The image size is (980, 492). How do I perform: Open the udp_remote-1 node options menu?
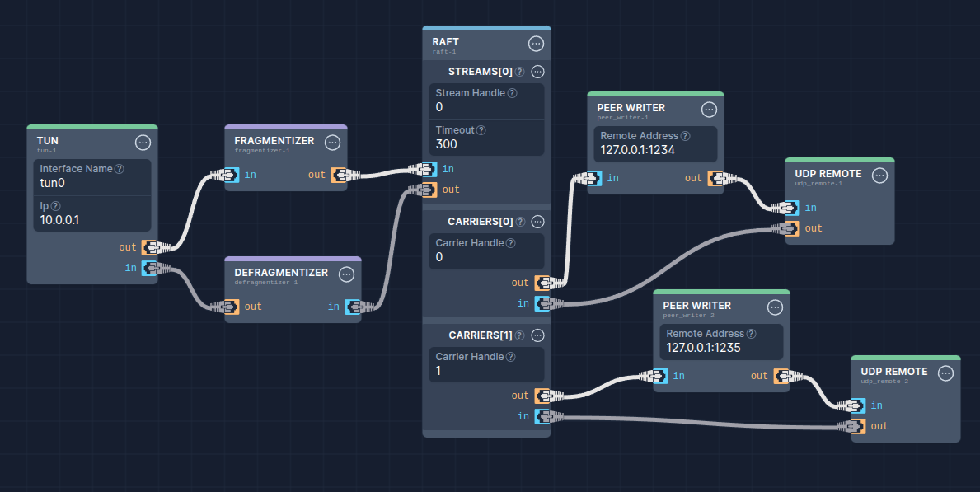point(879,175)
